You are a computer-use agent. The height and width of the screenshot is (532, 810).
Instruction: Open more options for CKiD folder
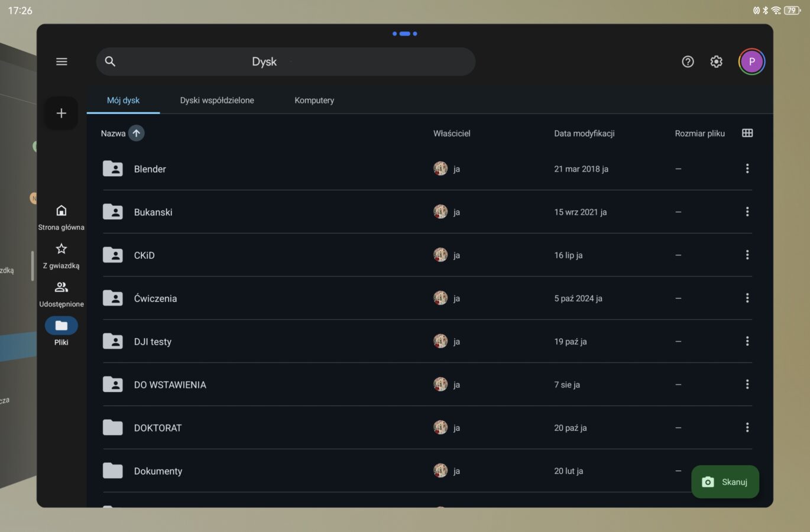tap(747, 255)
